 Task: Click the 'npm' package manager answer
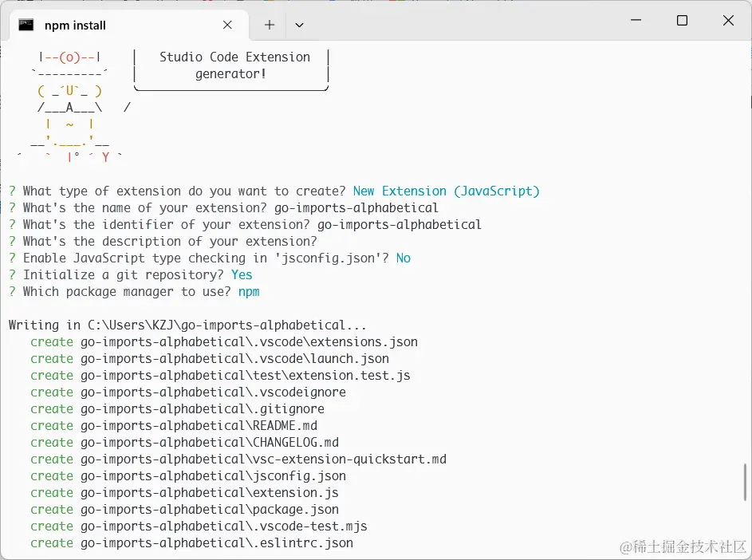tap(249, 292)
